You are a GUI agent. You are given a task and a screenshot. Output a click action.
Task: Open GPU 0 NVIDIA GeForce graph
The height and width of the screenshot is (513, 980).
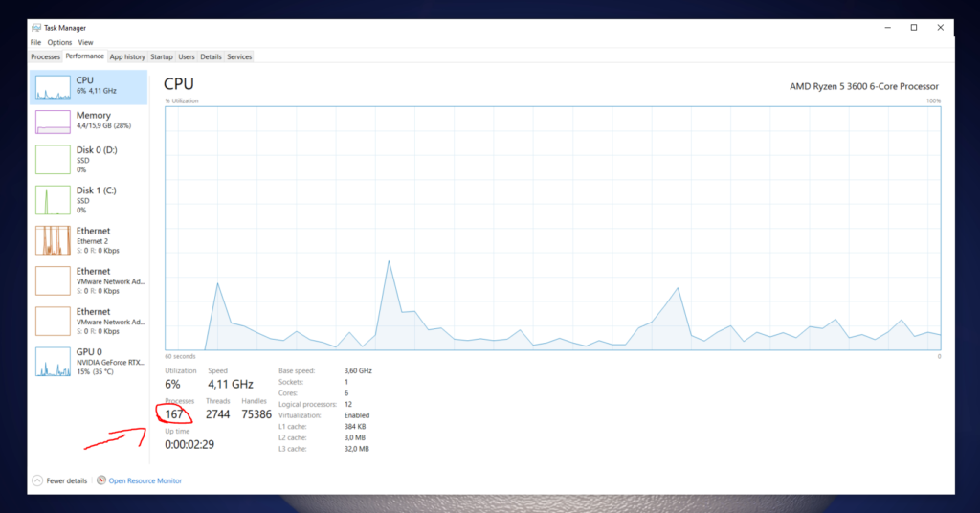click(x=54, y=361)
